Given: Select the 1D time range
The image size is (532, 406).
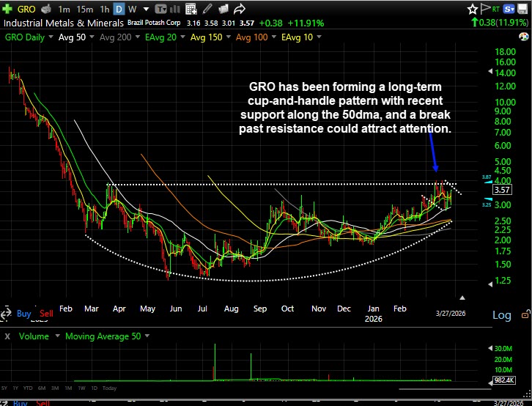Looking at the screenshot, I should coord(94,388).
